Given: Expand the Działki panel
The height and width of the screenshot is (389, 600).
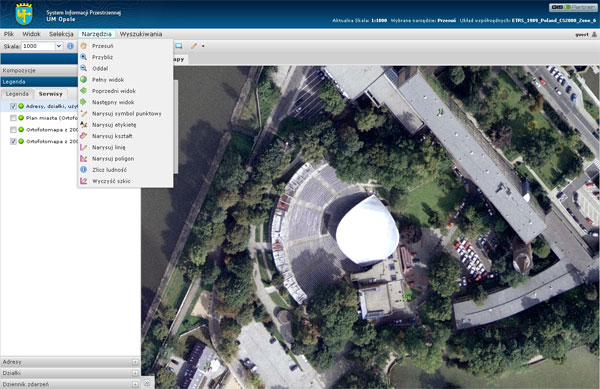Looking at the screenshot, I should click(135, 373).
